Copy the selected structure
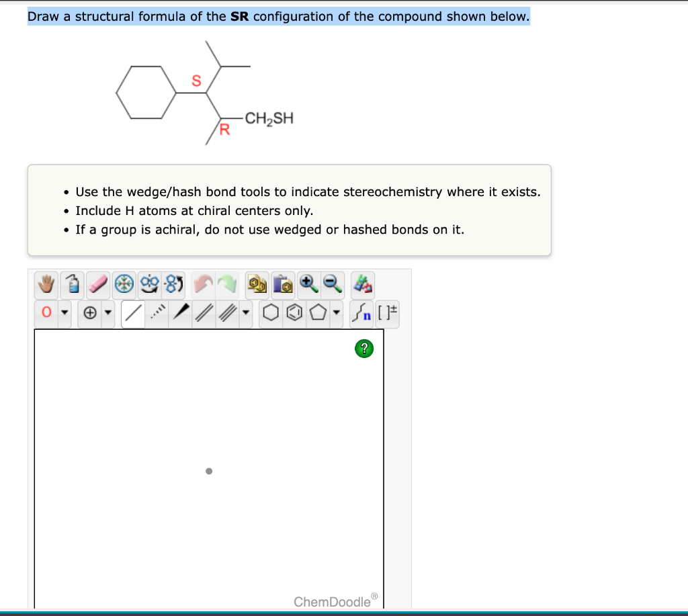Viewport: 688px width, 616px height. [x=257, y=283]
